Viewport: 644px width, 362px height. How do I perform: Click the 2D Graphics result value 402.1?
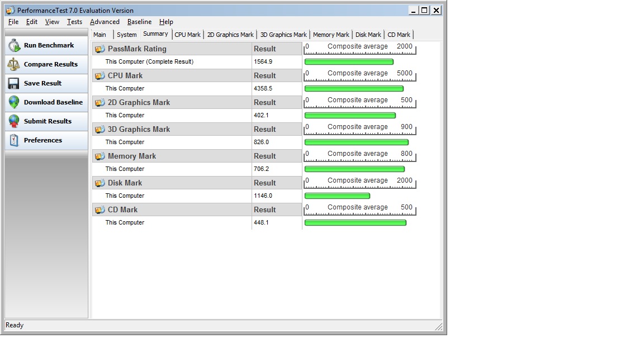point(261,115)
